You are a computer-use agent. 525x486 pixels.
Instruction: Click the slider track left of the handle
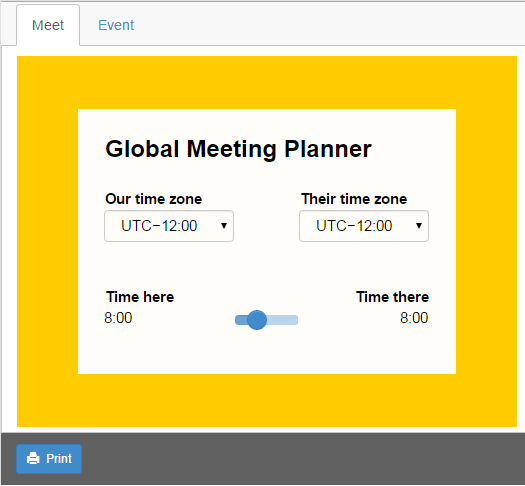point(241,320)
